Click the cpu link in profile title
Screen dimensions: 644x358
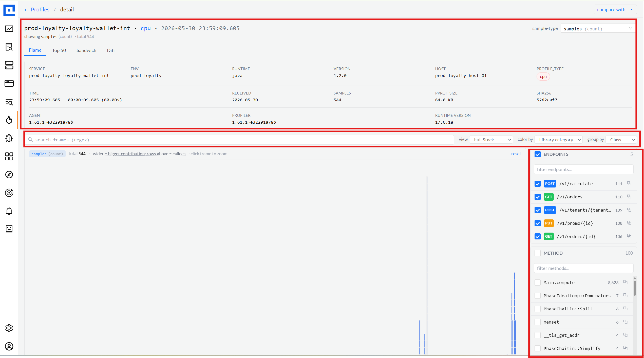pos(146,28)
